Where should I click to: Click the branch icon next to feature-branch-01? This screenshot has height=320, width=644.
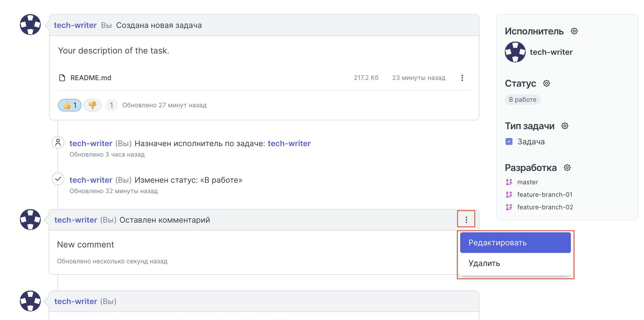[509, 194]
